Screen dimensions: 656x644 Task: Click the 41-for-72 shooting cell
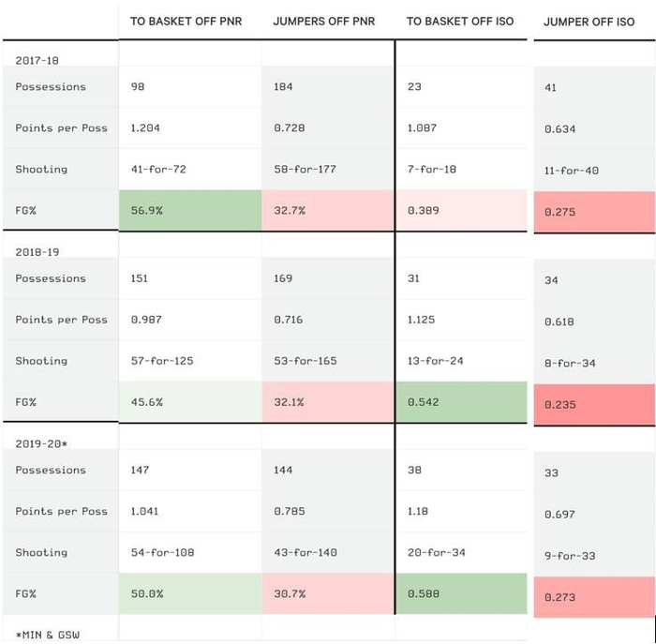(158, 170)
